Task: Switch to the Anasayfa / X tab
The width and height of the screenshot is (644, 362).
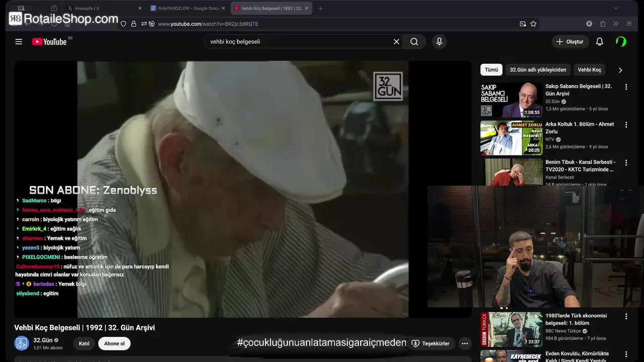Action: point(104,8)
